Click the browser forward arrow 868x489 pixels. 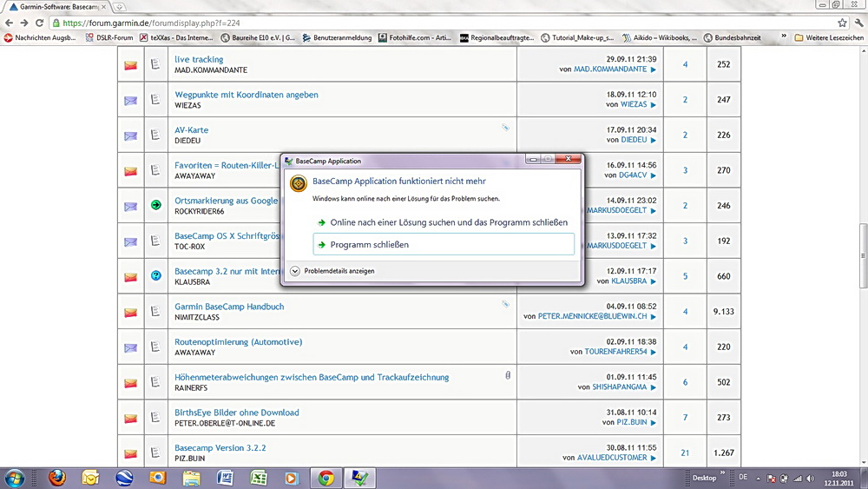click(24, 23)
